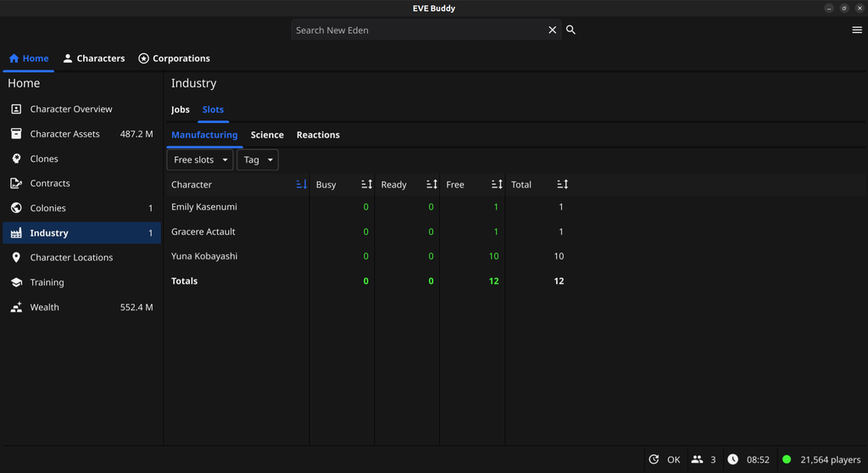Switch to the Characters tab
The image size is (868, 473).
pyautogui.click(x=94, y=58)
